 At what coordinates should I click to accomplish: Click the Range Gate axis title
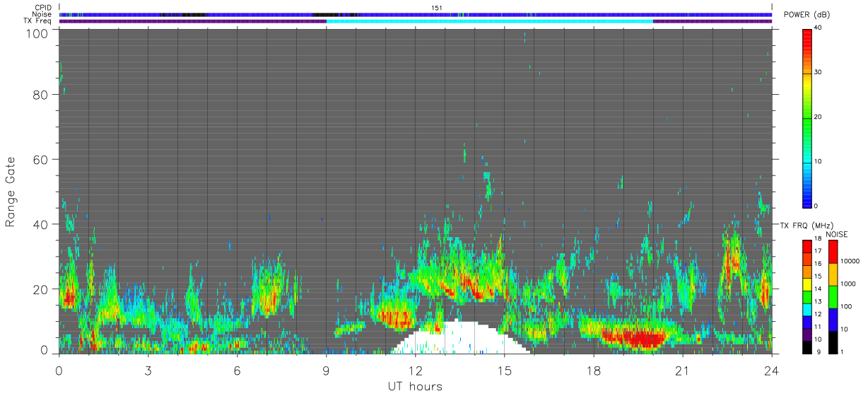point(11,191)
